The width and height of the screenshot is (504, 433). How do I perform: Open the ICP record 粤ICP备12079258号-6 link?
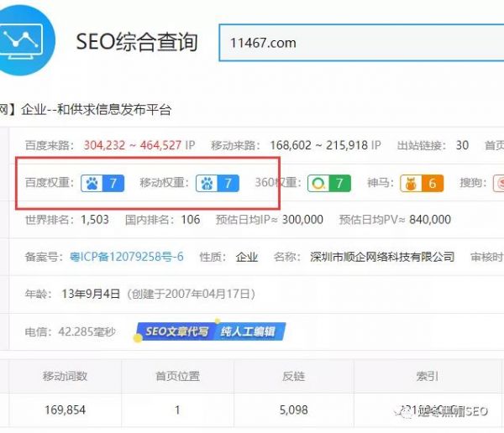127,257
